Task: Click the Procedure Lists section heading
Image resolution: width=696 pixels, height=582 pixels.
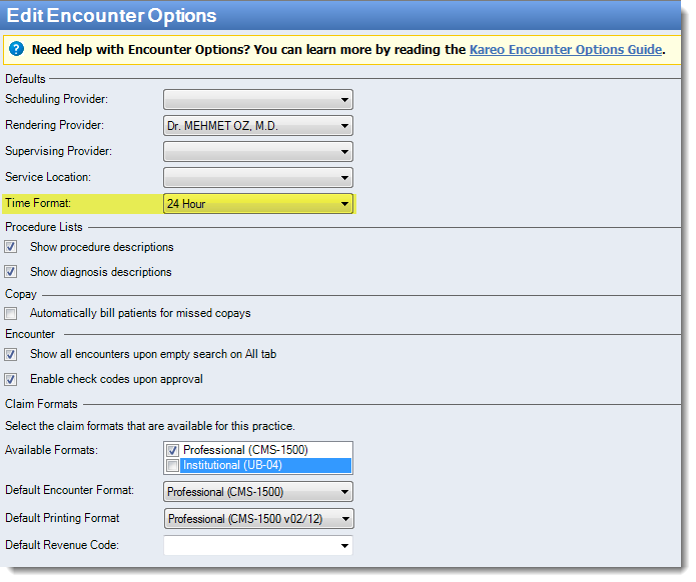Action: pyautogui.click(x=44, y=227)
